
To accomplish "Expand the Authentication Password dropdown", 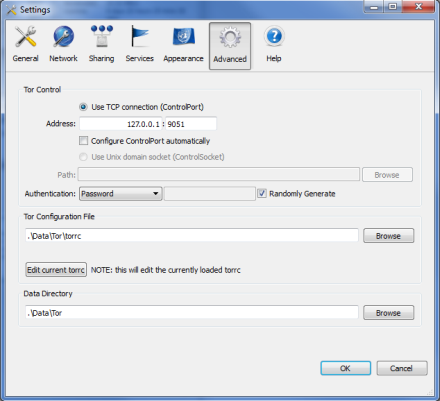I will tap(121, 194).
